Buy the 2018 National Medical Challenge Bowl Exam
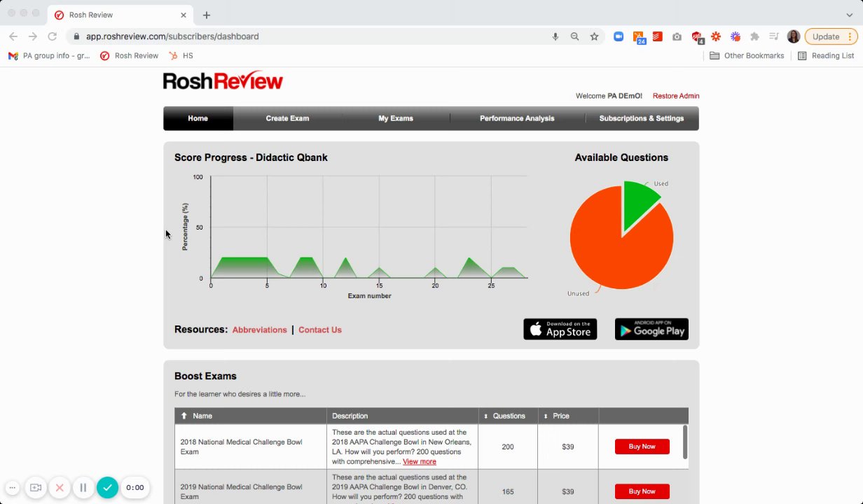 pyautogui.click(x=642, y=447)
